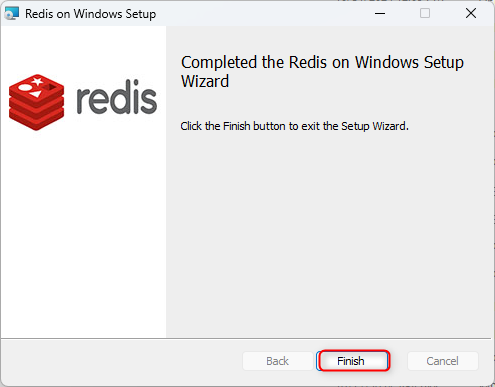Click the horizontal separator above the buttons
The width and height of the screenshot is (495, 387).
pos(246,339)
